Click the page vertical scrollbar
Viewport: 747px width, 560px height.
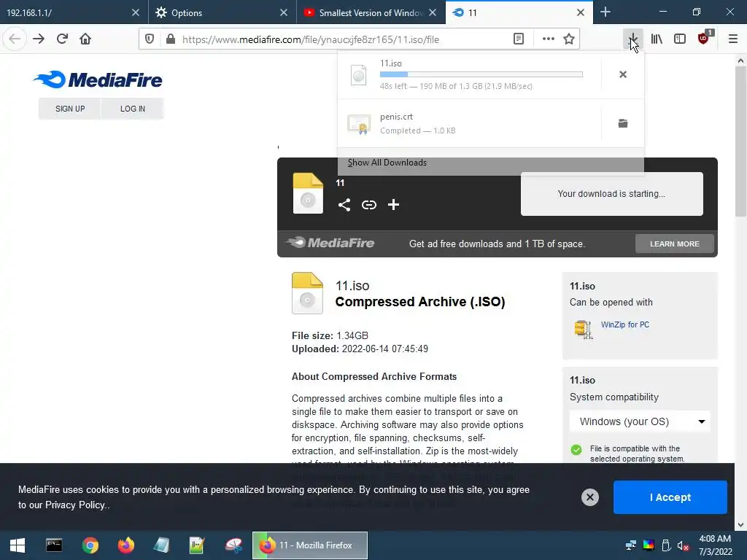[740, 141]
